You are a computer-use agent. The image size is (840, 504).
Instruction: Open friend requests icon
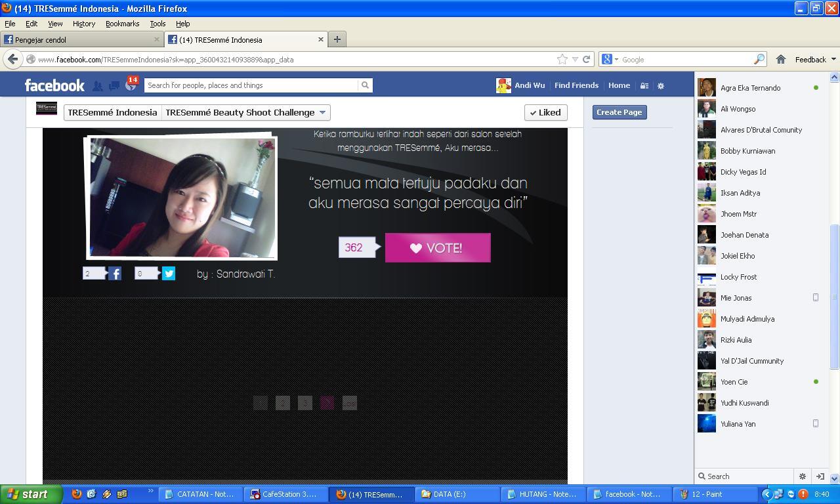point(97,85)
